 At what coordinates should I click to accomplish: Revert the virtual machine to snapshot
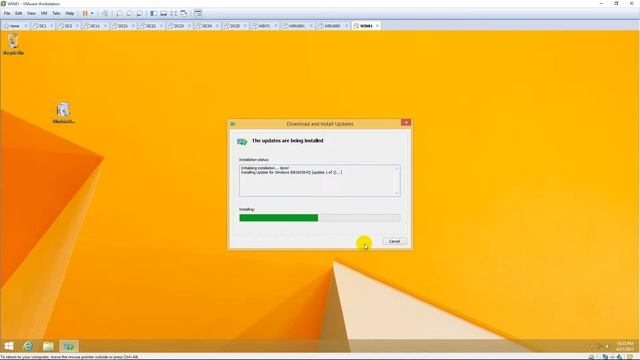click(129, 13)
